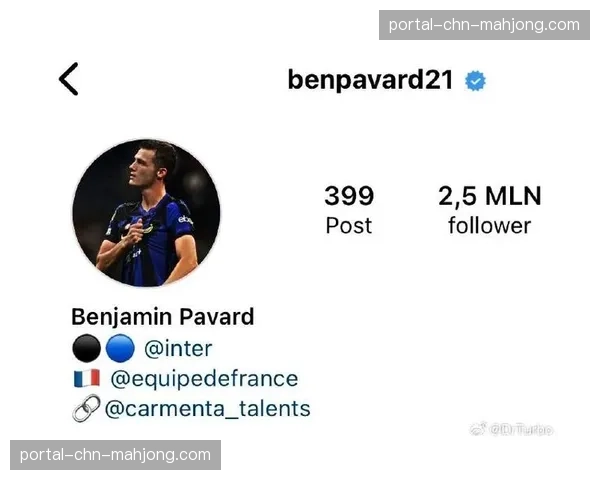Click the follower label text

(x=489, y=225)
